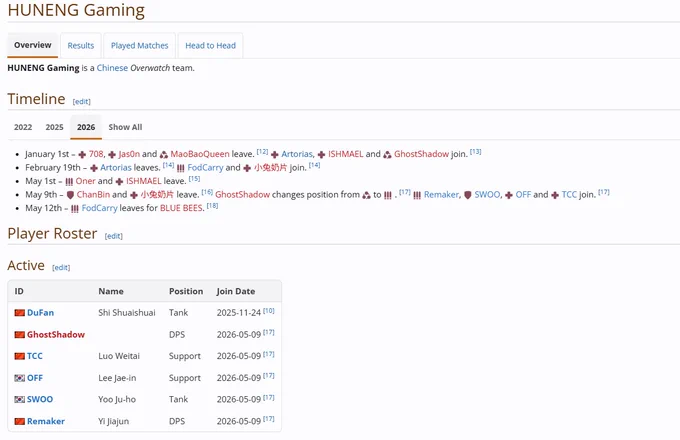Image resolution: width=680 pixels, height=440 pixels.
Task: Open SWOO link in May 9th timeline entry
Action: [x=487, y=195]
